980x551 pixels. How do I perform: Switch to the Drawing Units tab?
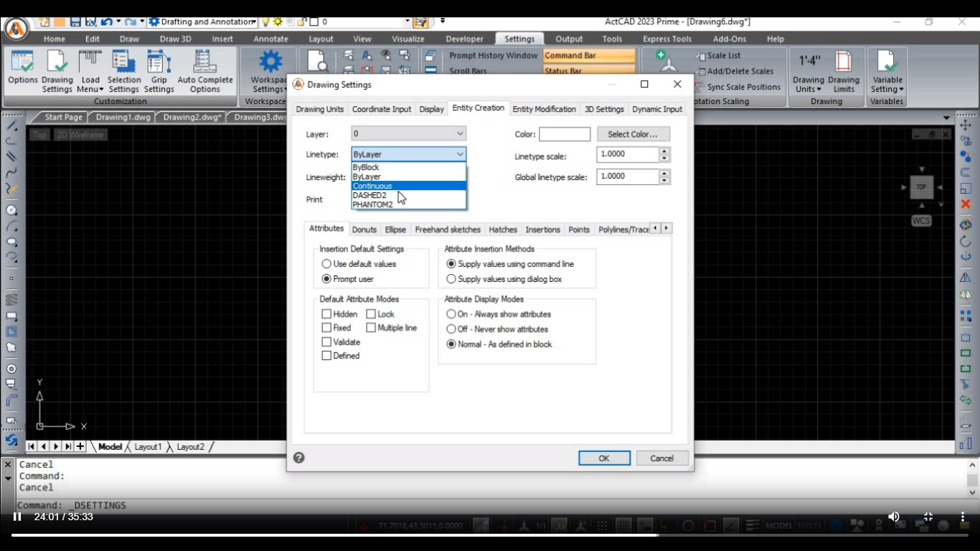click(320, 109)
